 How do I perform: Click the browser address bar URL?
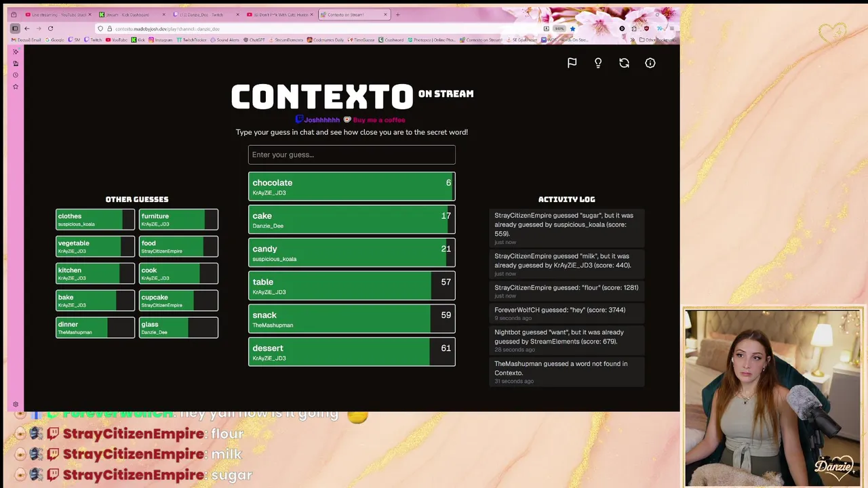point(167,28)
